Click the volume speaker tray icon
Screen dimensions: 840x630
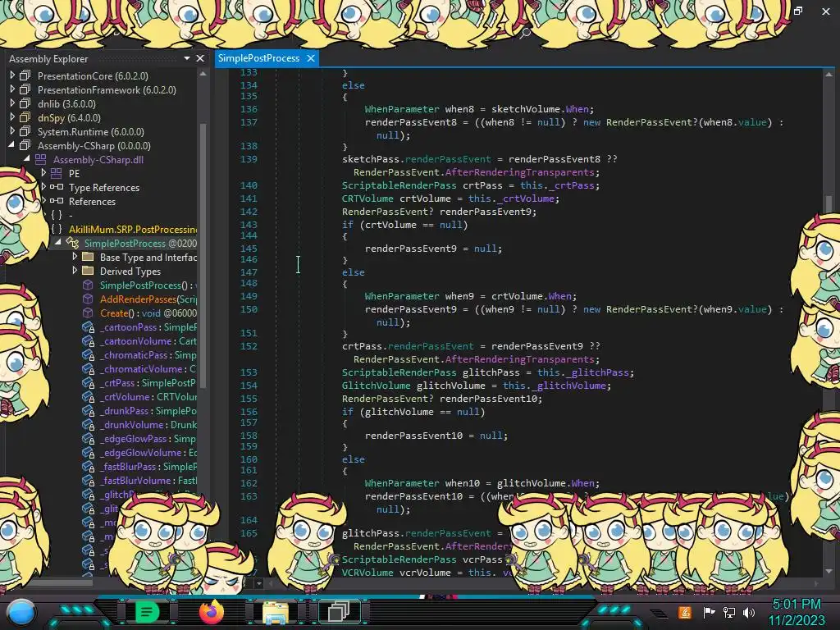tap(749, 612)
